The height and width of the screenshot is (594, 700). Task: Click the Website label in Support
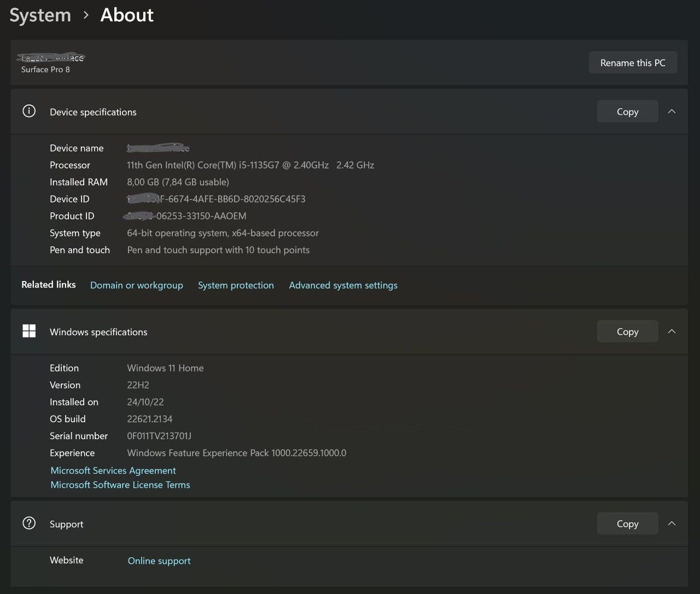[x=67, y=560]
